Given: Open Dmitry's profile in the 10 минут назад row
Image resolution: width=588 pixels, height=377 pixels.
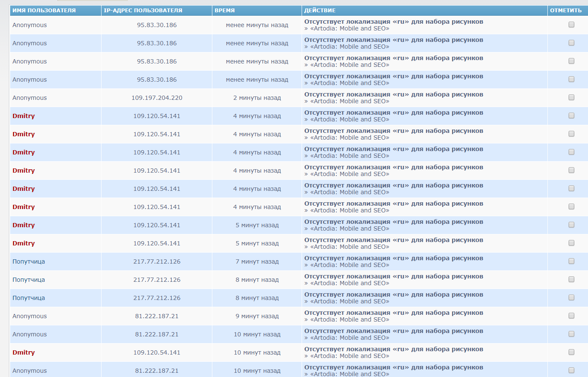Looking at the screenshot, I should point(24,352).
